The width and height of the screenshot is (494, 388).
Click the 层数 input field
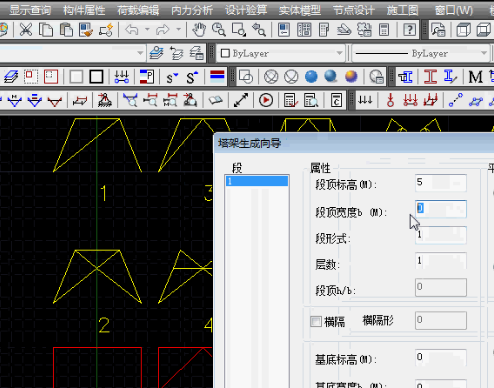[441, 261]
